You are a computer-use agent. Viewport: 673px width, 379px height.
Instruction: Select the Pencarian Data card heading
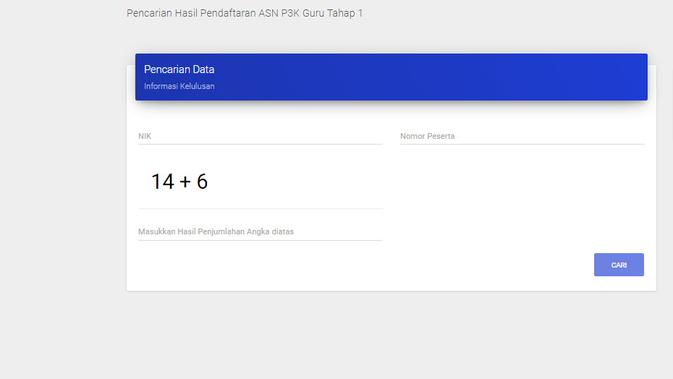pyautogui.click(x=179, y=69)
